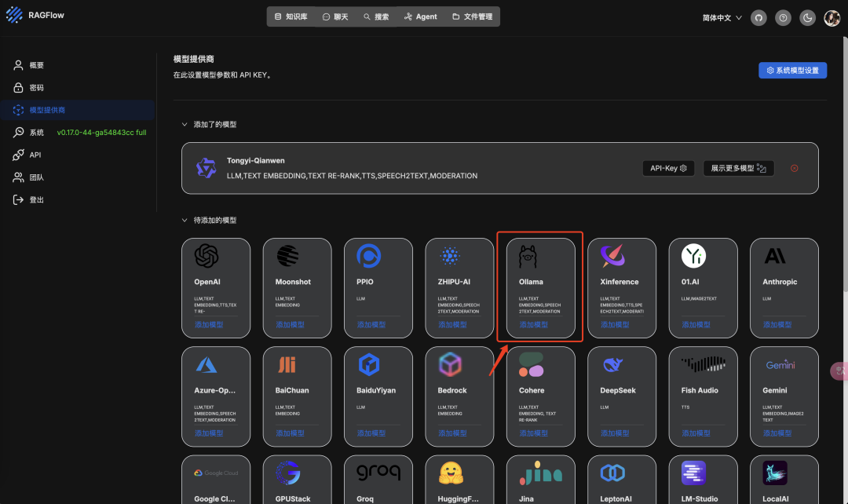
Task: Click Tongyi-Qianwen API-Key button
Action: pyautogui.click(x=668, y=168)
